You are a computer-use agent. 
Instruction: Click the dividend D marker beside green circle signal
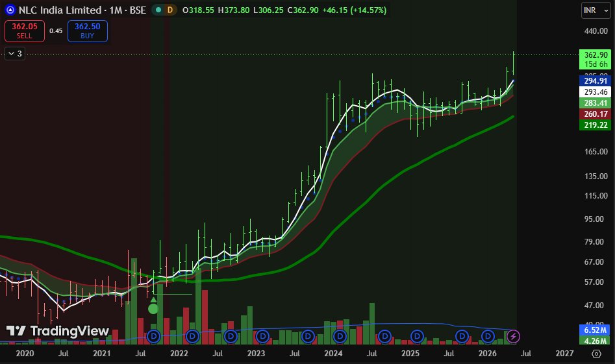coord(154,336)
